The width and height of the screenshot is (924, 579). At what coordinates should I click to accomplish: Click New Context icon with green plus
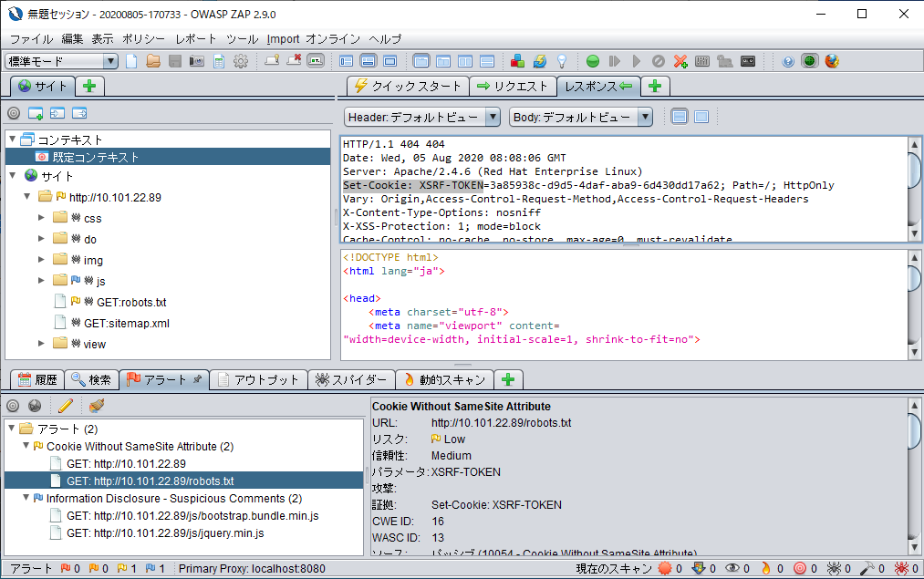pyautogui.click(x=36, y=113)
